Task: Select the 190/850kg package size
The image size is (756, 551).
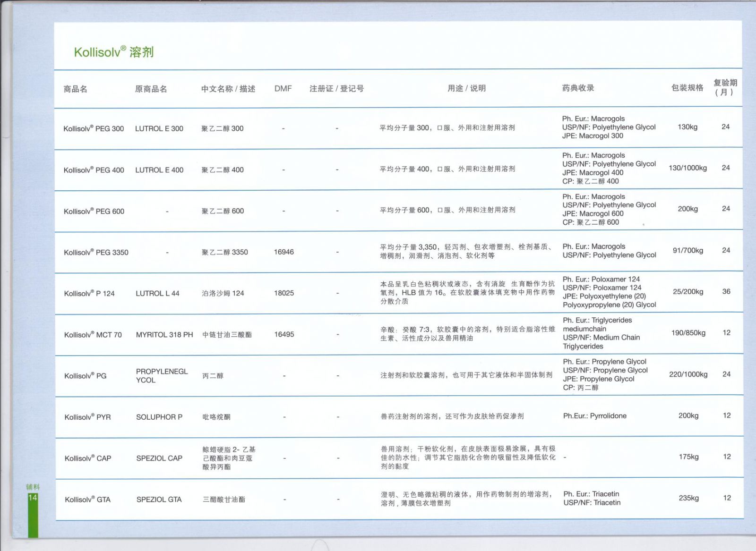Action: pyautogui.click(x=688, y=332)
